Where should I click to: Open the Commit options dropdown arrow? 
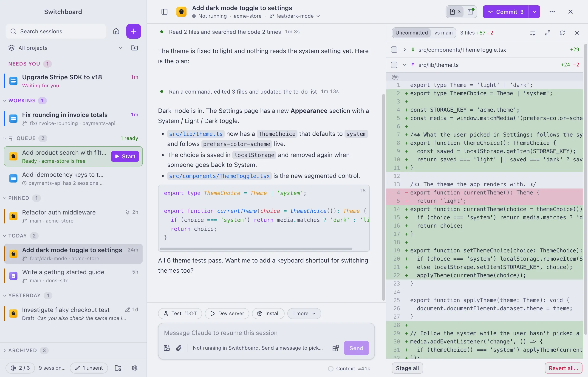pyautogui.click(x=534, y=12)
